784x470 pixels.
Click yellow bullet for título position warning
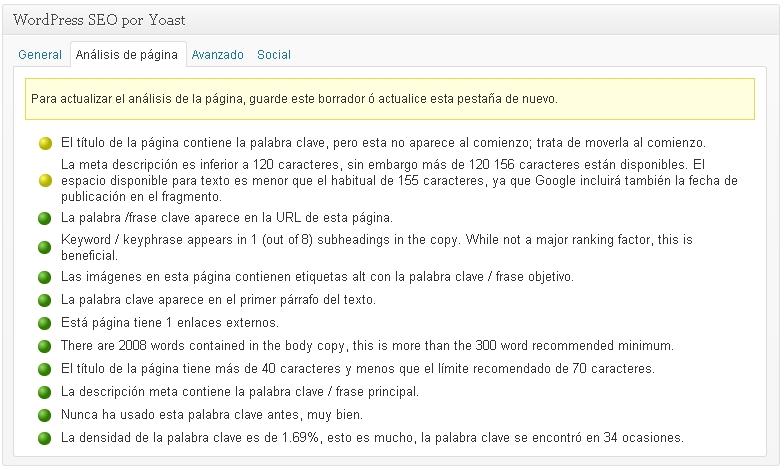45,144
